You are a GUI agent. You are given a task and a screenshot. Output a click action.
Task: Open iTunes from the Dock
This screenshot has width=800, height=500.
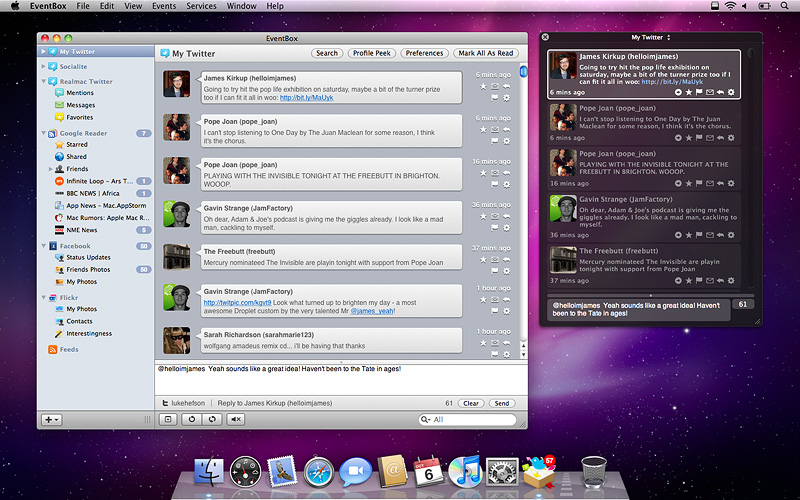coord(464,472)
